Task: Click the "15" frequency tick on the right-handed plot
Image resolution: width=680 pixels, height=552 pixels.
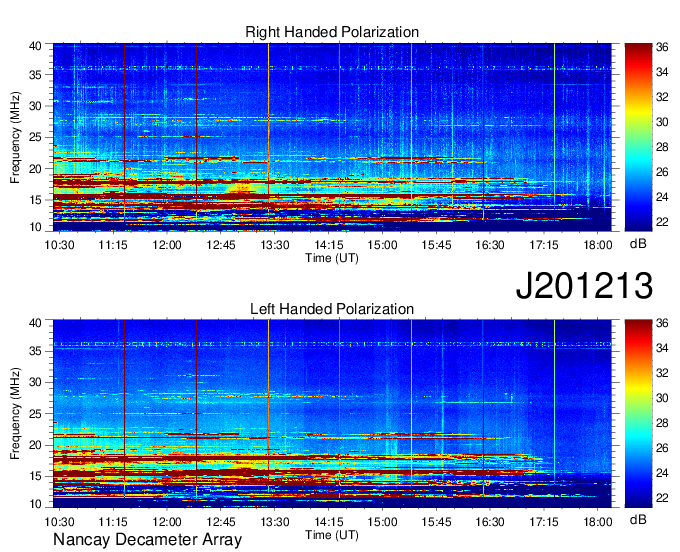Action: point(35,200)
